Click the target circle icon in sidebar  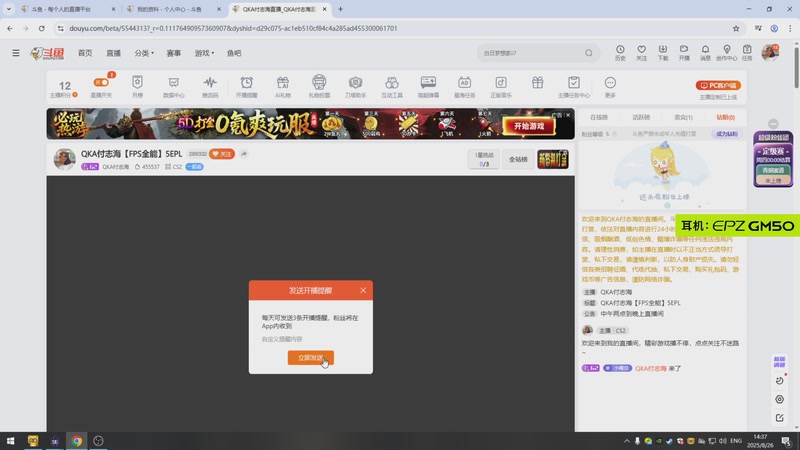coord(779,399)
